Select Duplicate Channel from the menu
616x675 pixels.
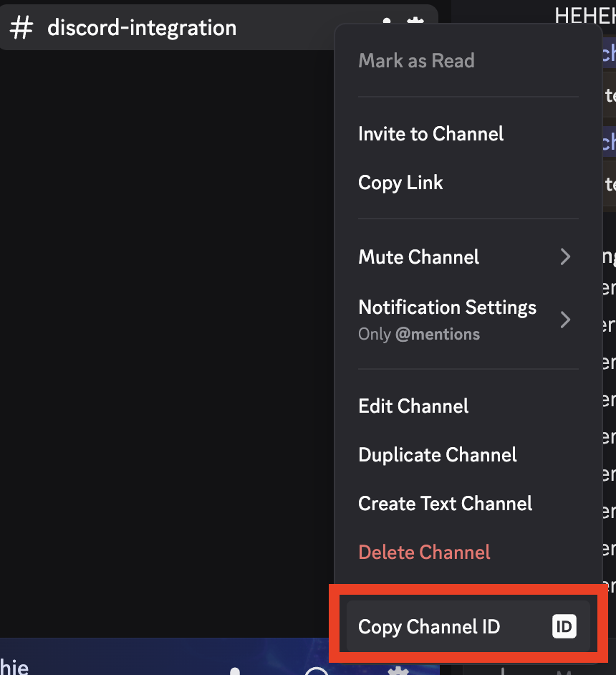[x=437, y=454]
